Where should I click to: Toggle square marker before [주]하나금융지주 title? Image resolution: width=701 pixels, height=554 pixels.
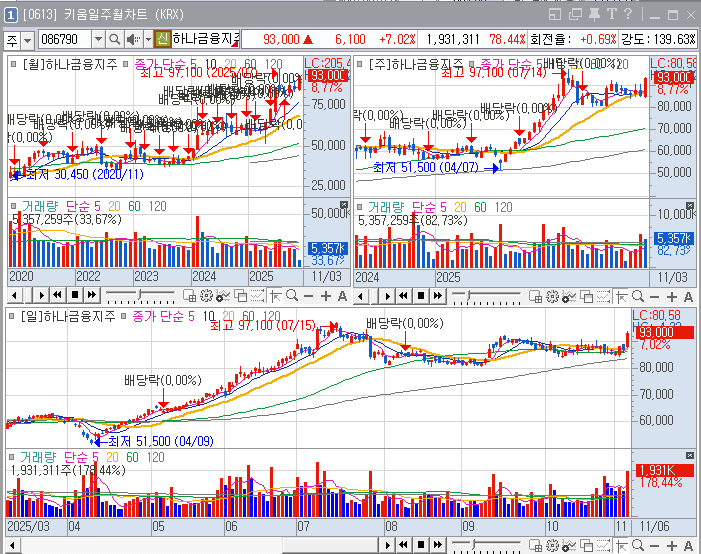359,64
